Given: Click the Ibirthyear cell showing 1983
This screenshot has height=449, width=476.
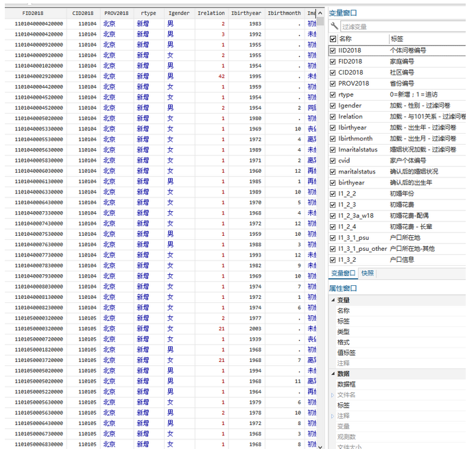Looking at the screenshot, I should tap(246, 24).
